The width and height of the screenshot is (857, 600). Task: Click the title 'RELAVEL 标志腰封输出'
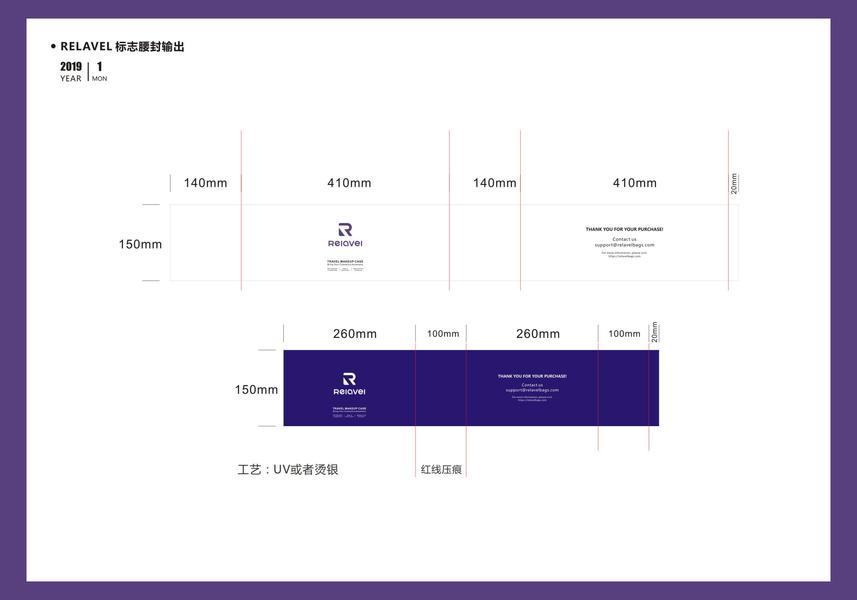[122, 46]
